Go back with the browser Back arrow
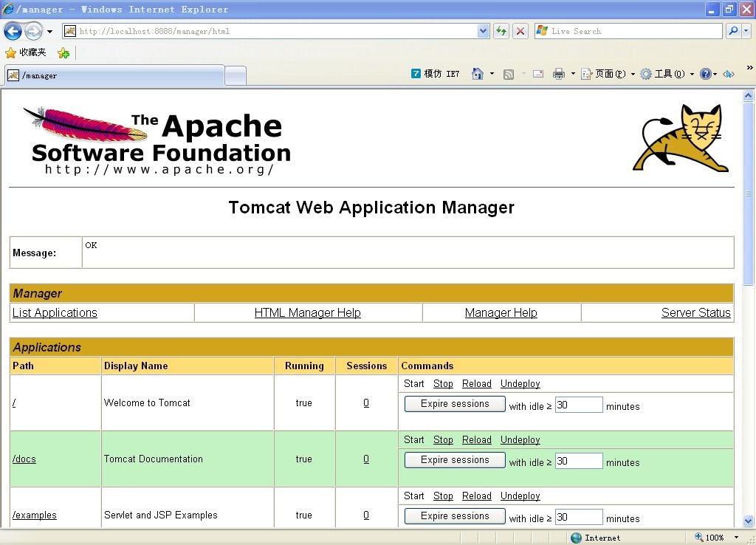Viewport: 756px width, 545px height. tap(13, 32)
